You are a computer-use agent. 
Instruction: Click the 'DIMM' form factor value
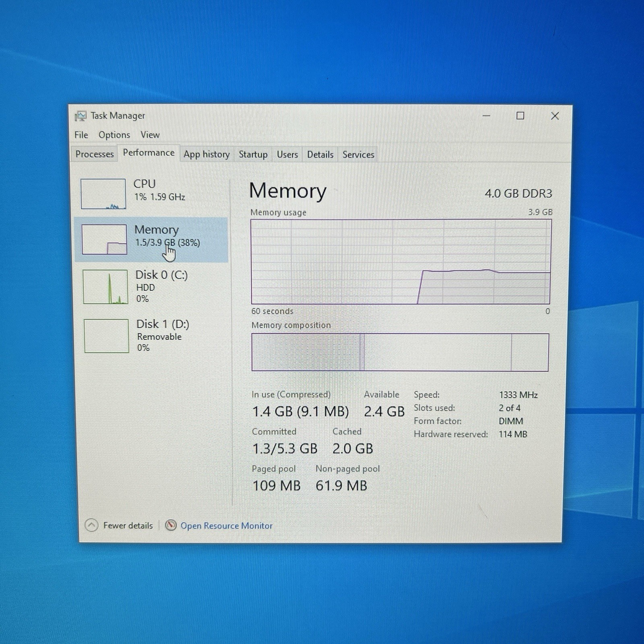[x=511, y=421]
